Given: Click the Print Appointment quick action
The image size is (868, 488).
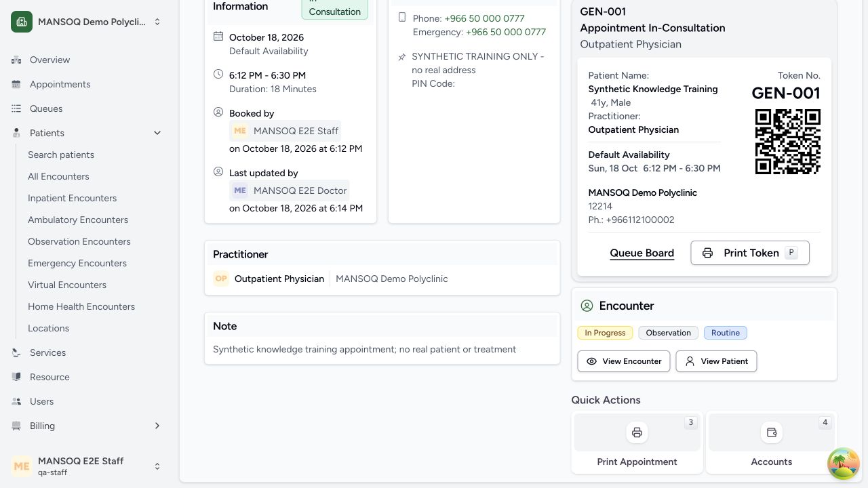Looking at the screenshot, I should click(x=637, y=442).
